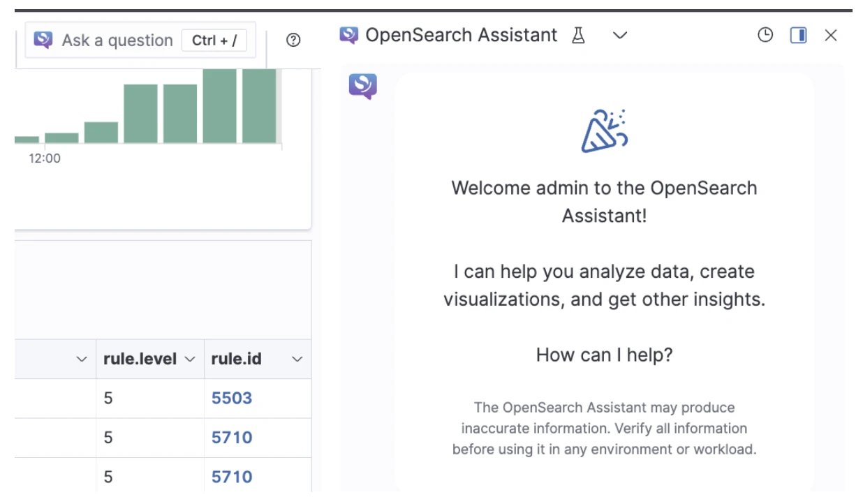863x504 pixels.
Task: Open the help question-mark icon
Action: tap(293, 40)
